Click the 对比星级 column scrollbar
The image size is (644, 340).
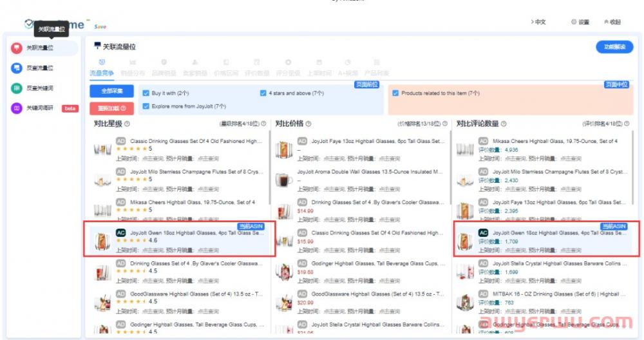(270, 167)
